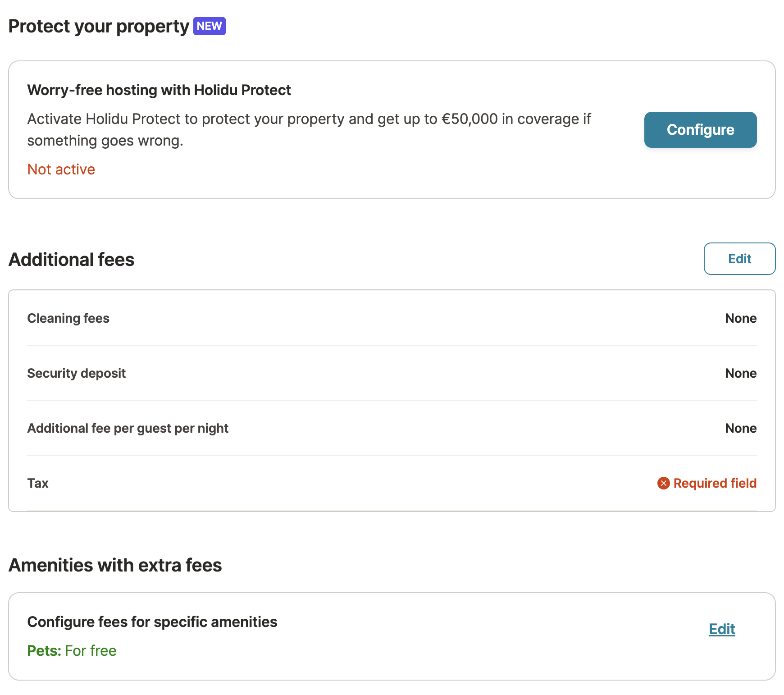This screenshot has height=695, width=784.
Task: Click the Pets: For free text
Action: click(72, 651)
